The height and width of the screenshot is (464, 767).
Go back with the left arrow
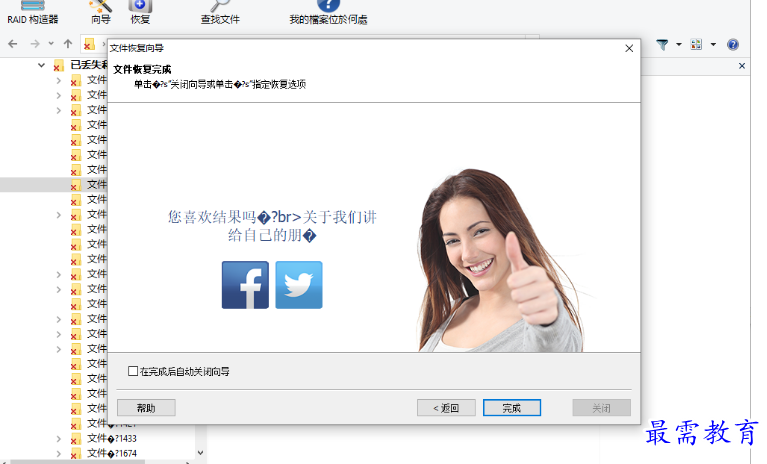tap(13, 44)
